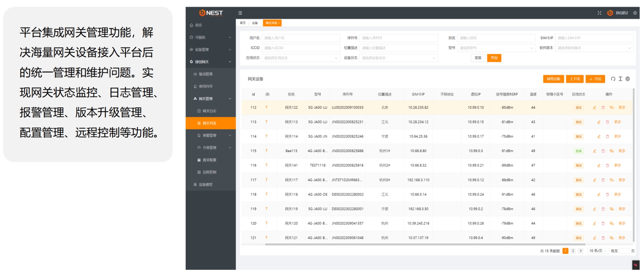Image resolution: width=644 pixels, height=276 pixels.
Task: Collapse the sidebar with the hamburger icon
Action: point(240,13)
